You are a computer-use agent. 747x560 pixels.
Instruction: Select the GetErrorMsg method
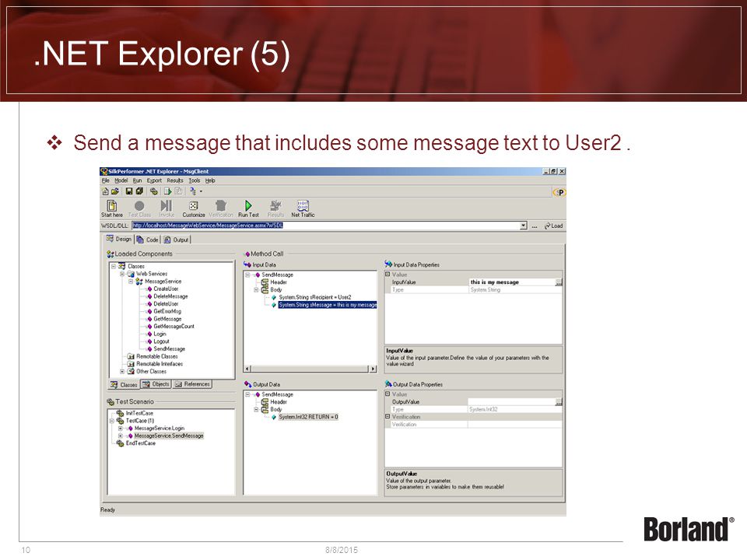[x=167, y=311]
